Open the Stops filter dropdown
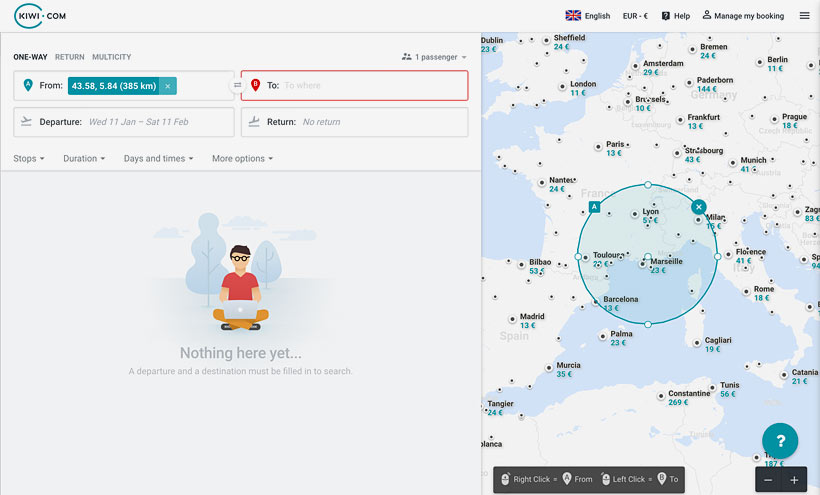 [29, 158]
